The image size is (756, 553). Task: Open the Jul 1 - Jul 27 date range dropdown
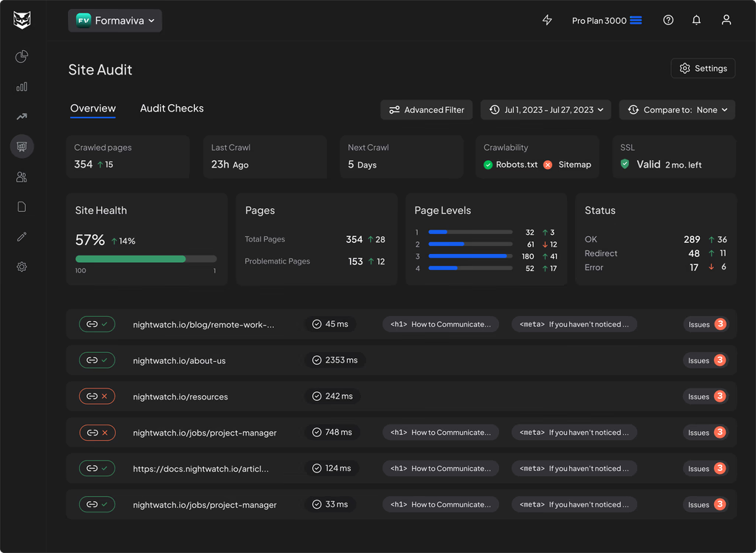546,110
